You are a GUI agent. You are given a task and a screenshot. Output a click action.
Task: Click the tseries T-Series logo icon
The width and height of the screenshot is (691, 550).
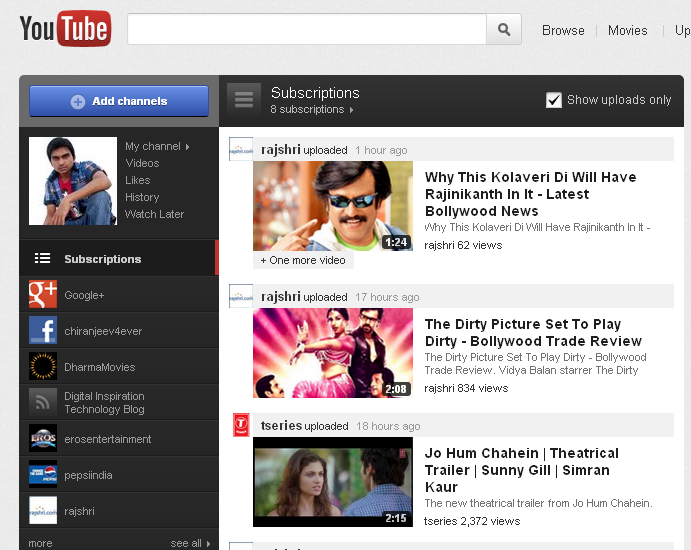pos(241,425)
